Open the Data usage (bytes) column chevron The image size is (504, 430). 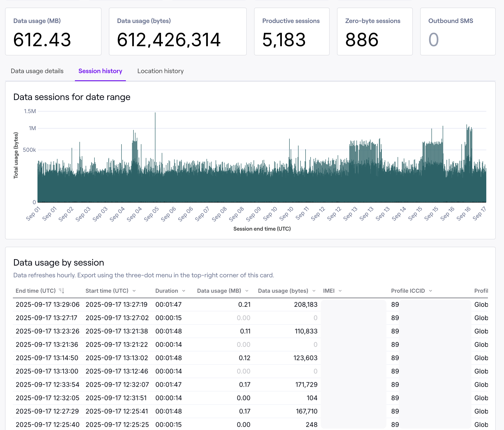point(314,291)
